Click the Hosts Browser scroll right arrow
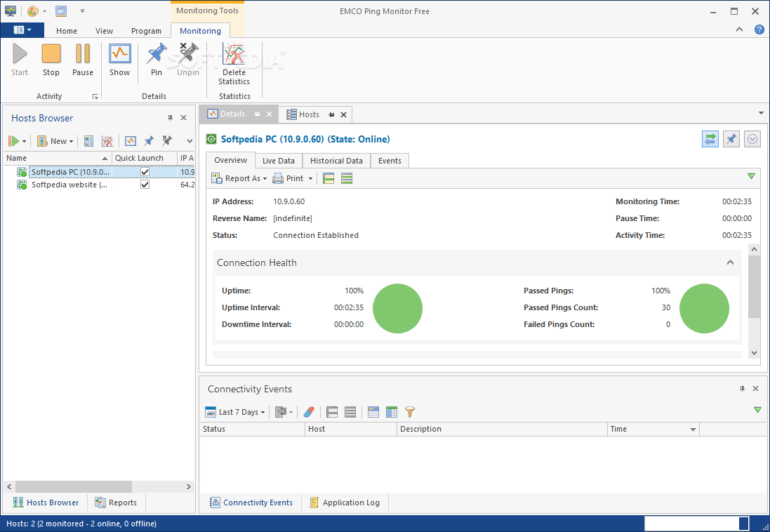This screenshot has height=532, width=770. (x=189, y=487)
